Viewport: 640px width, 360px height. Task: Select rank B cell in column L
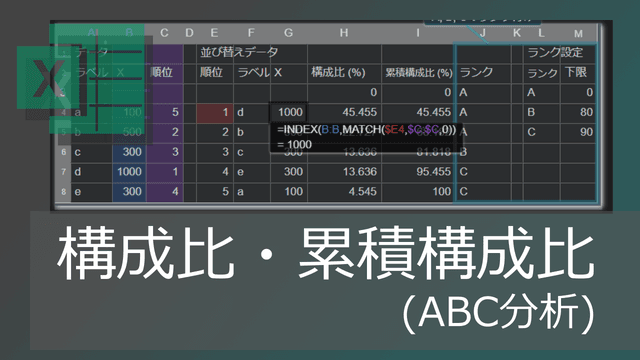[x=542, y=113]
